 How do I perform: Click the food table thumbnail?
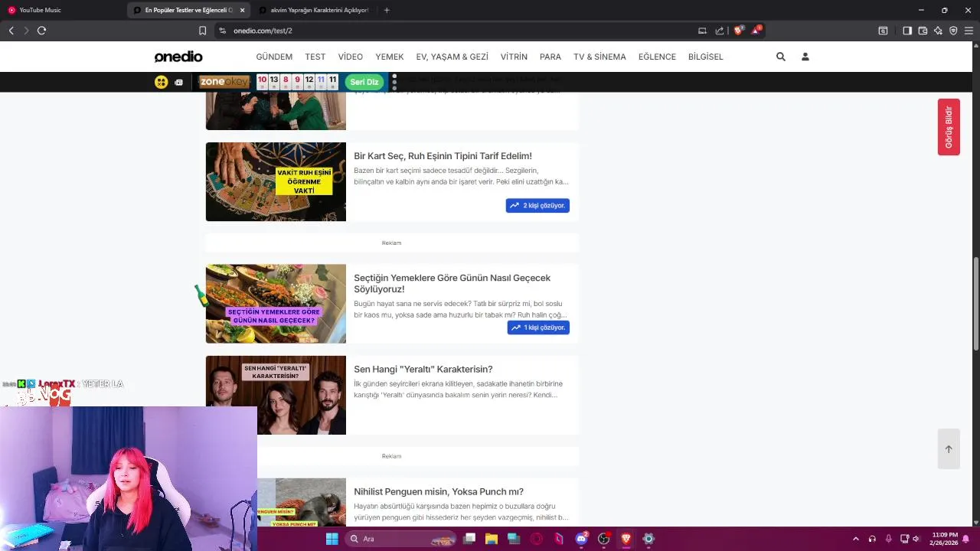[276, 304]
